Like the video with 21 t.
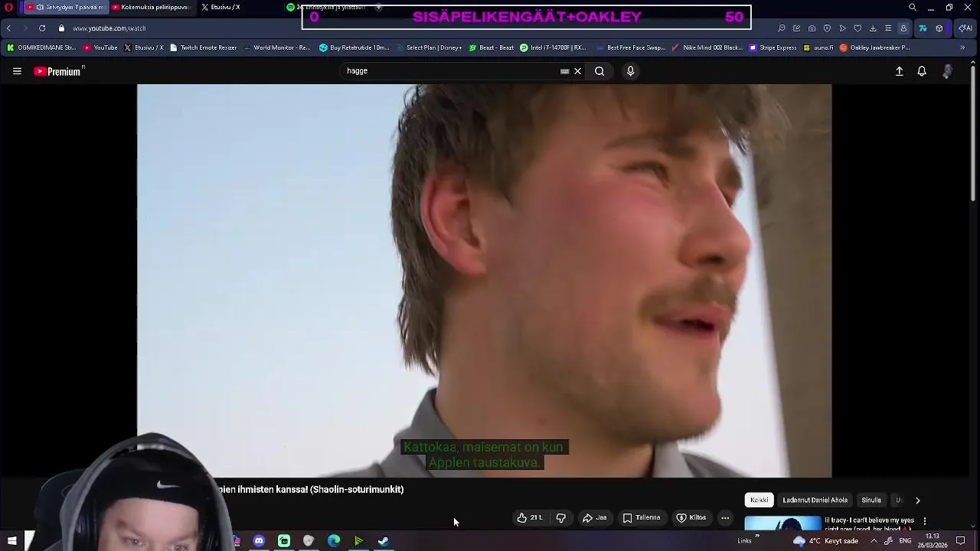 (x=530, y=518)
